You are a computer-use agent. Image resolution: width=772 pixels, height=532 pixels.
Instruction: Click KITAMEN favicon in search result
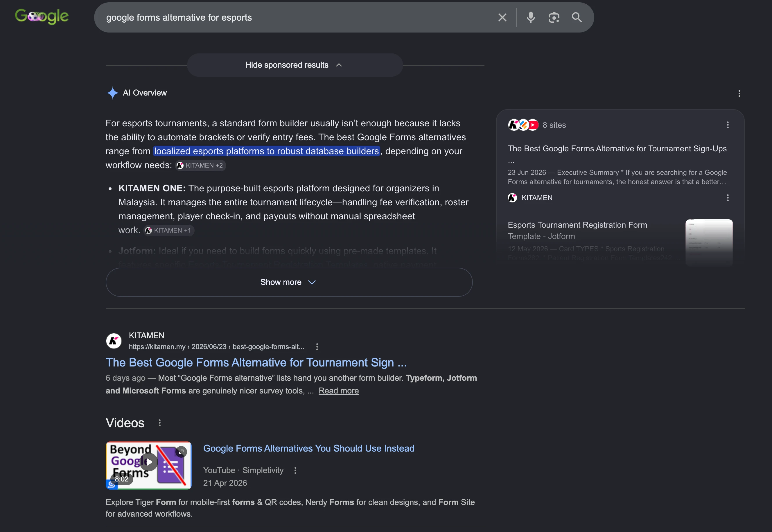coord(114,341)
